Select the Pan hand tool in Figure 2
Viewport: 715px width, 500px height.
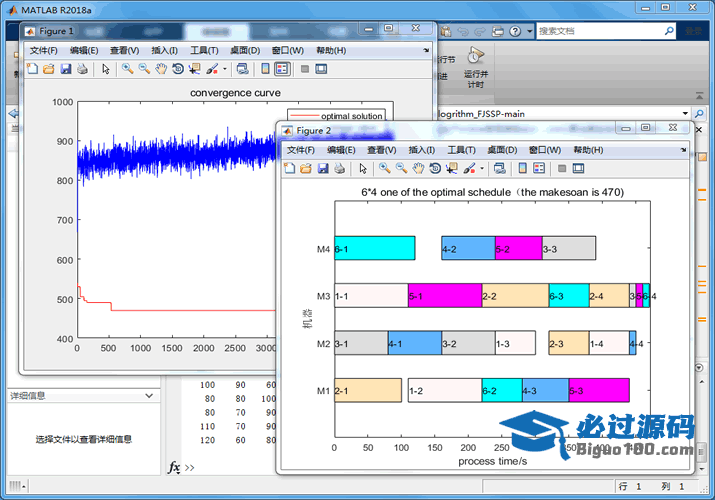[x=418, y=168]
